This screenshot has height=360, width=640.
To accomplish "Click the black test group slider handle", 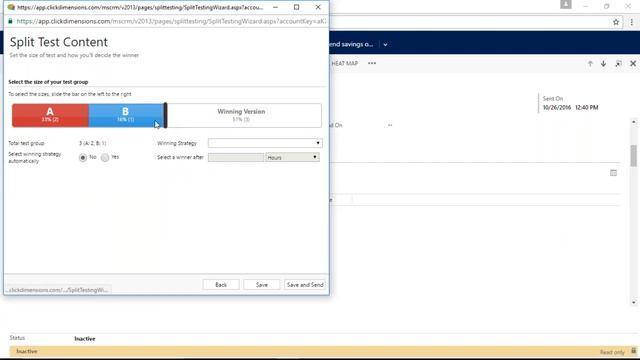I will tap(165, 116).
